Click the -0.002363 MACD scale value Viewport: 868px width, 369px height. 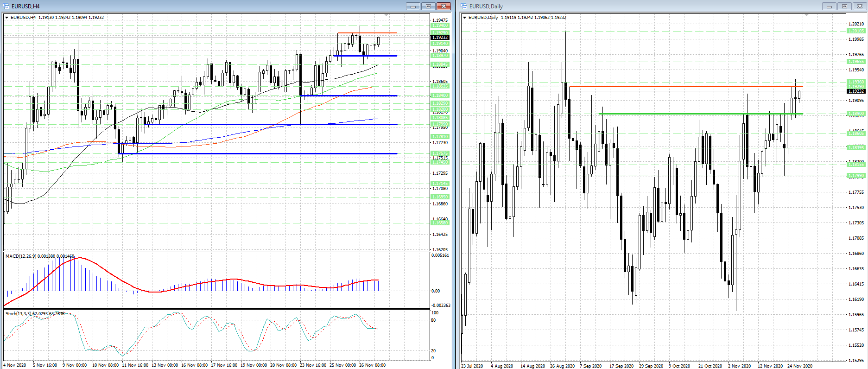441,305
